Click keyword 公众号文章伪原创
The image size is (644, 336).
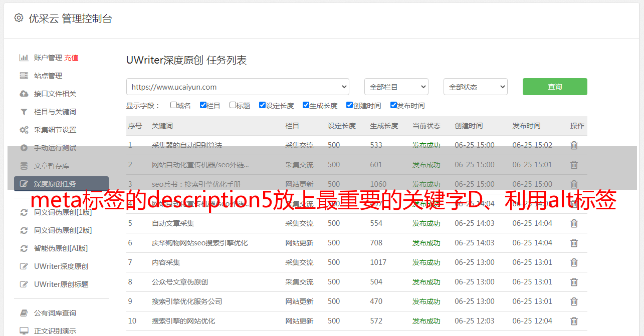[180, 282]
